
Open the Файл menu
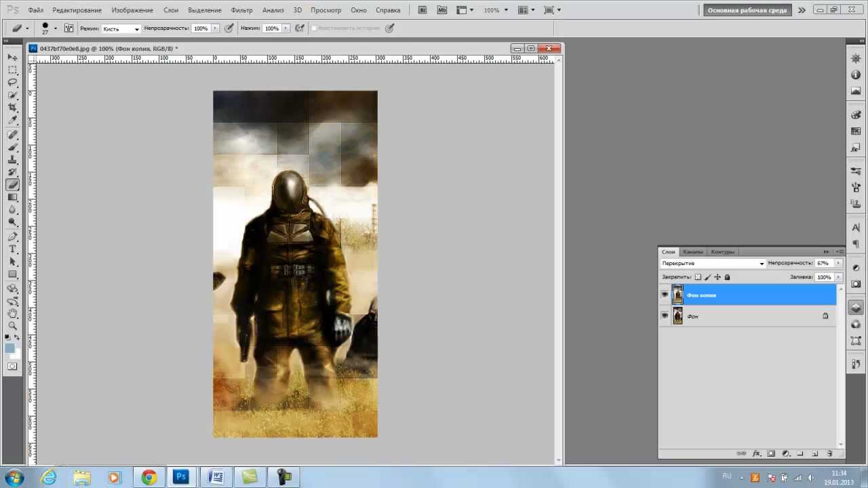click(36, 10)
